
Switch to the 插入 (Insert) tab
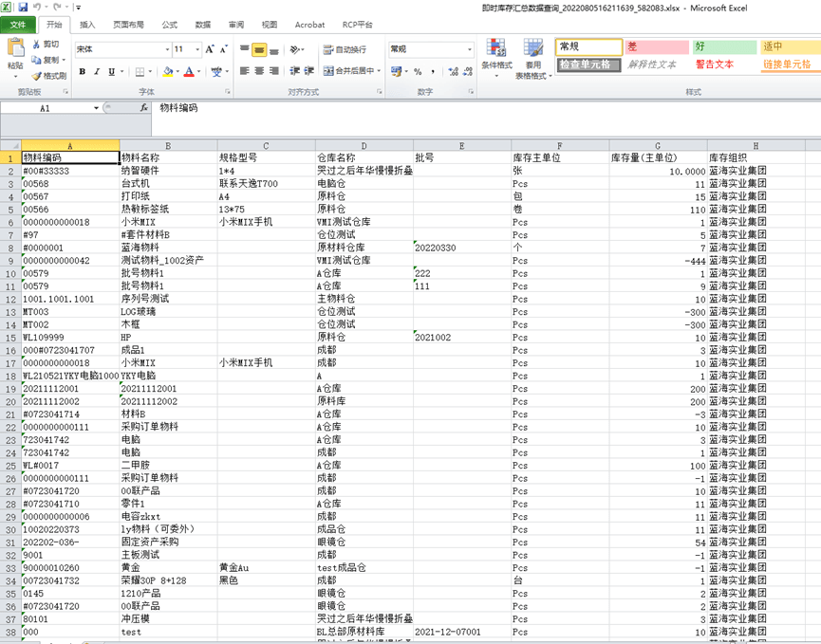point(87,25)
